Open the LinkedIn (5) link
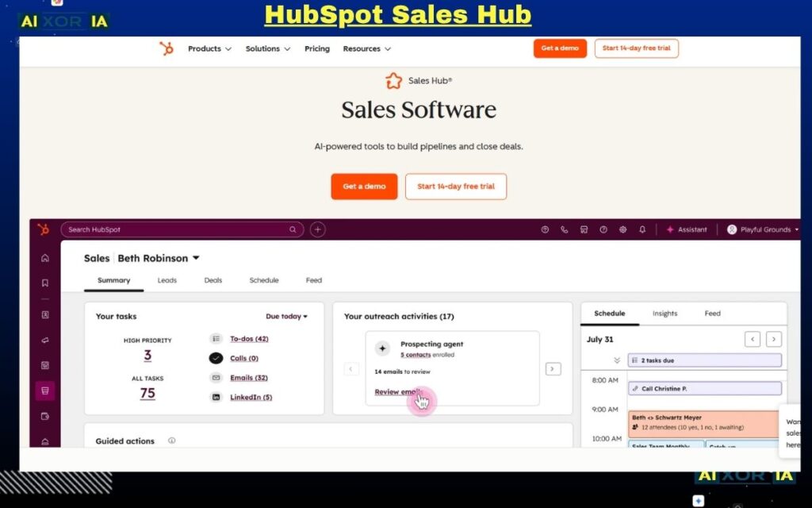Image resolution: width=812 pixels, height=508 pixels. click(x=251, y=397)
